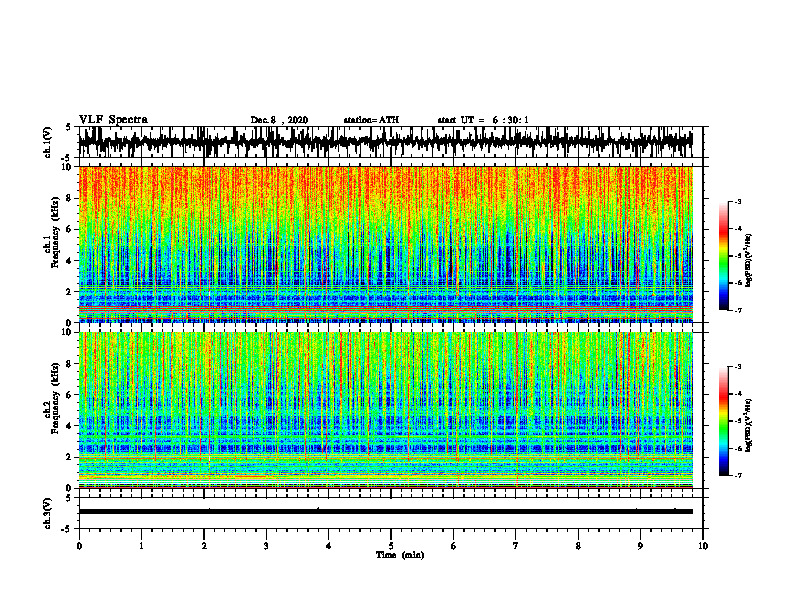Click the ch.2 spectrogram panel
Viewport: 792px width, 612px height.
pos(386,410)
